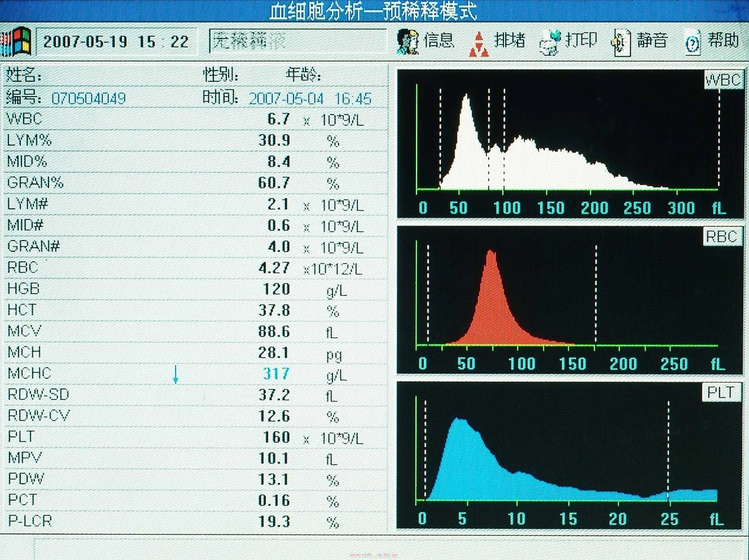Select the PDW value 13.1

click(x=274, y=479)
